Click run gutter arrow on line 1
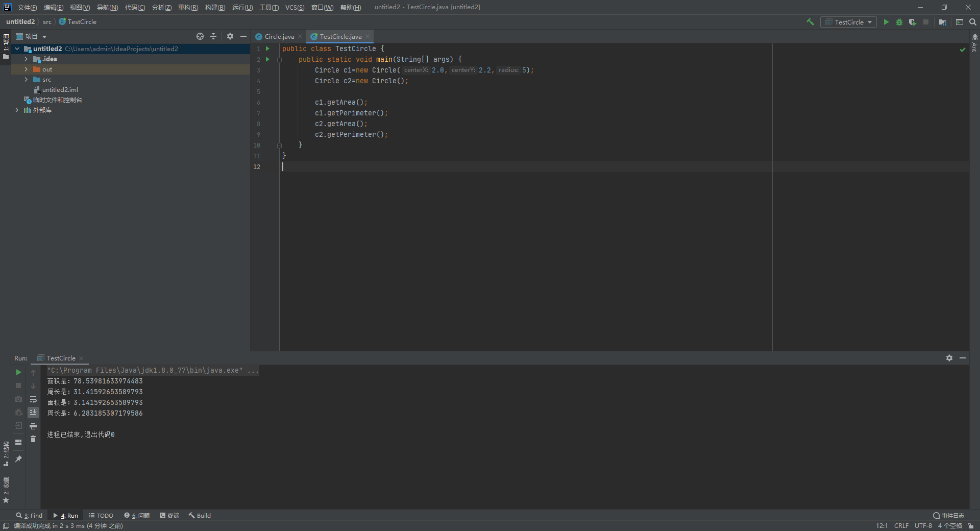Screen dimensions: 980x531 [267, 49]
